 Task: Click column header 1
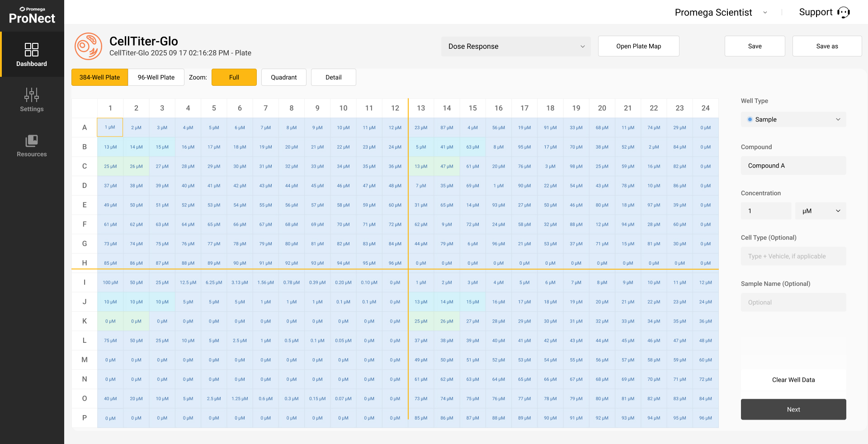(110, 108)
